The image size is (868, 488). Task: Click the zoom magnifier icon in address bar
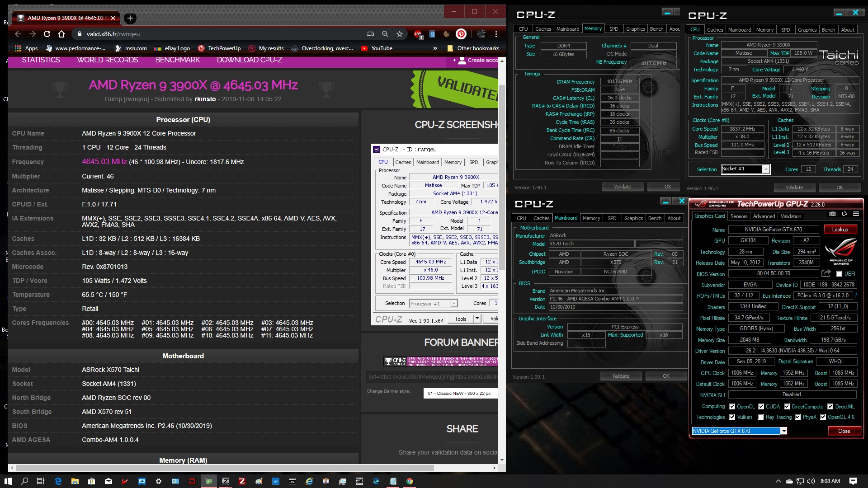click(x=385, y=34)
